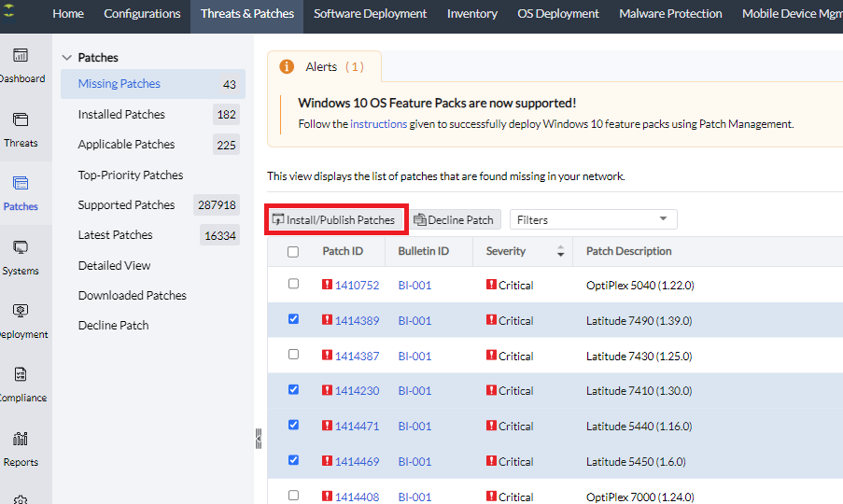Collapse the left panel with splitter handle
Viewport: 843px width, 504px height.
coord(259,439)
